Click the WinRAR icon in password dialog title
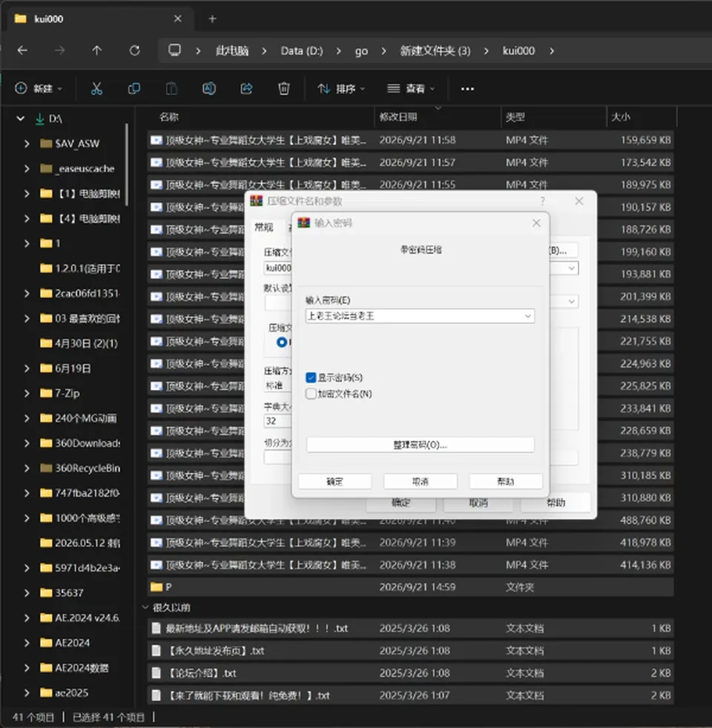 coord(304,222)
